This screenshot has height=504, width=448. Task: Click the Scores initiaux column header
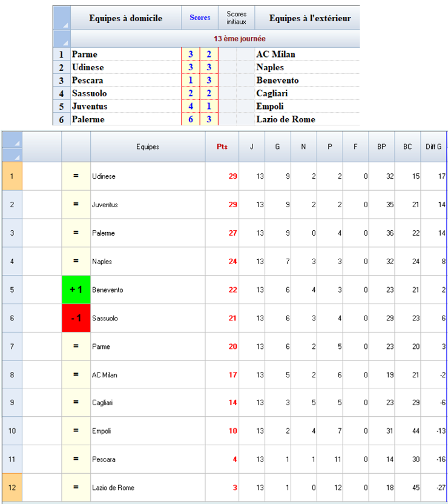[x=237, y=18]
